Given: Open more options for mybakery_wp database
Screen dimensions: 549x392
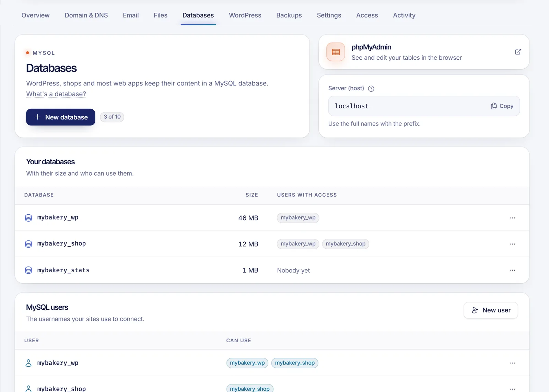Looking at the screenshot, I should pos(512,218).
